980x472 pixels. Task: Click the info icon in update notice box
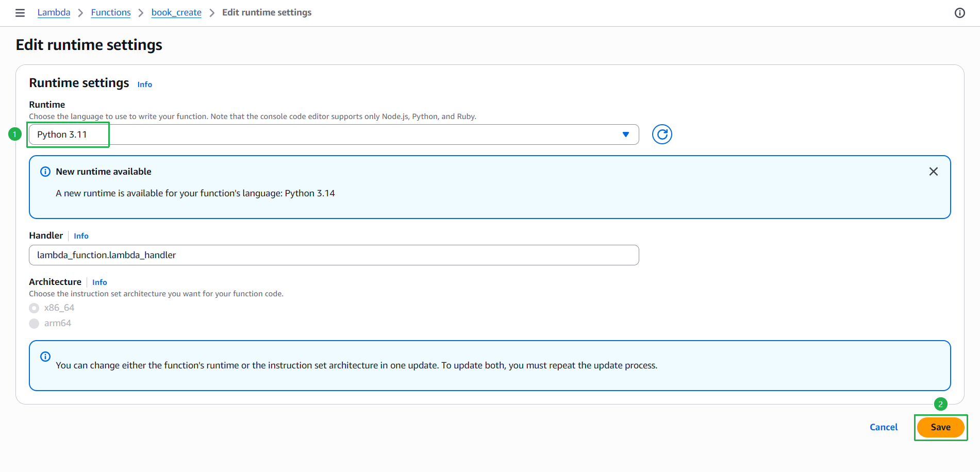click(45, 357)
